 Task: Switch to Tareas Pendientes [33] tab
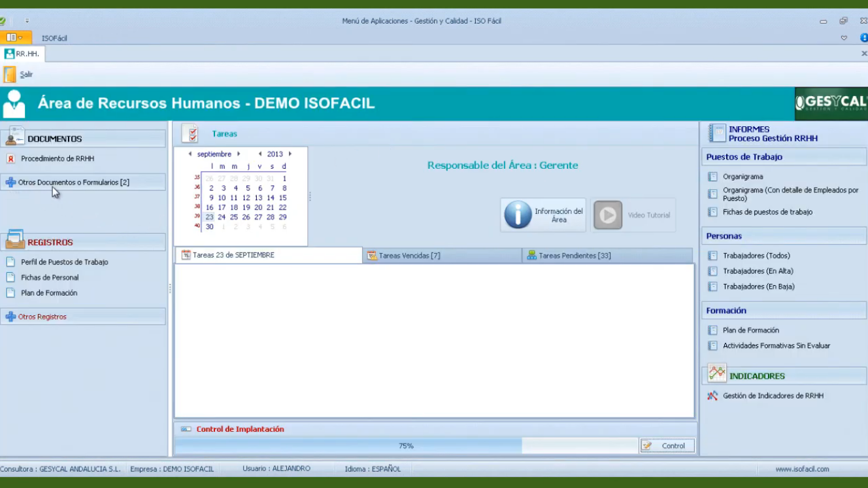pos(607,256)
